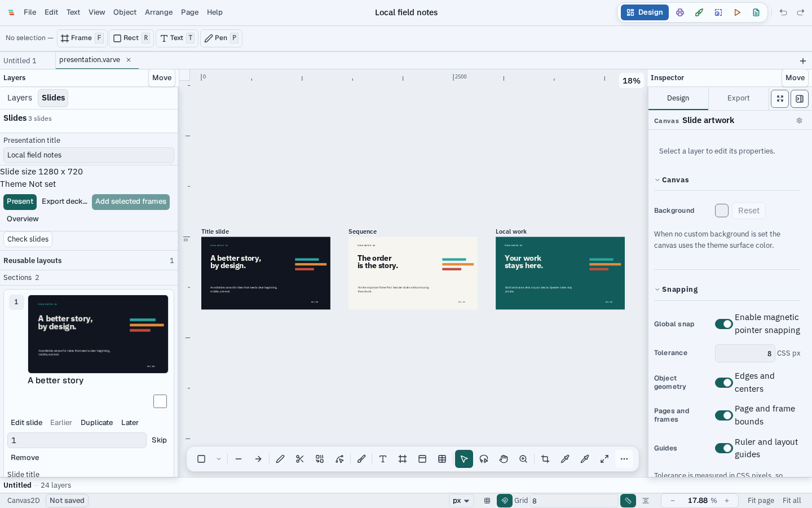Open more tools ellipsis menu
The width and height of the screenshot is (812, 508).
pos(624,459)
